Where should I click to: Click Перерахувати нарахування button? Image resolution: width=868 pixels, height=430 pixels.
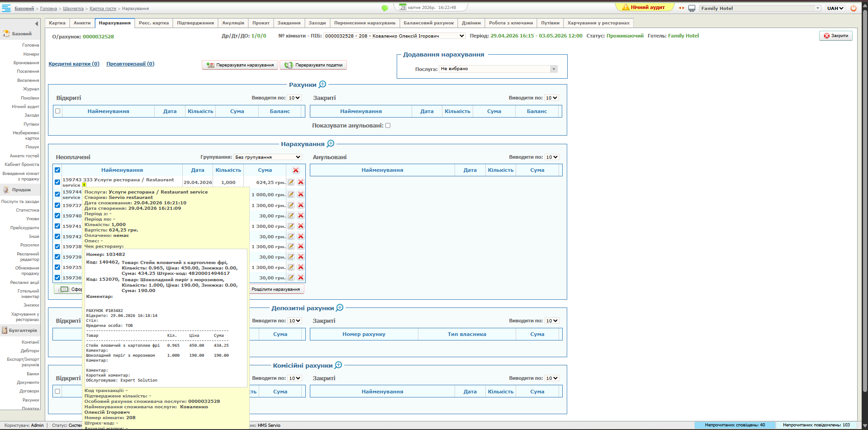pos(240,65)
